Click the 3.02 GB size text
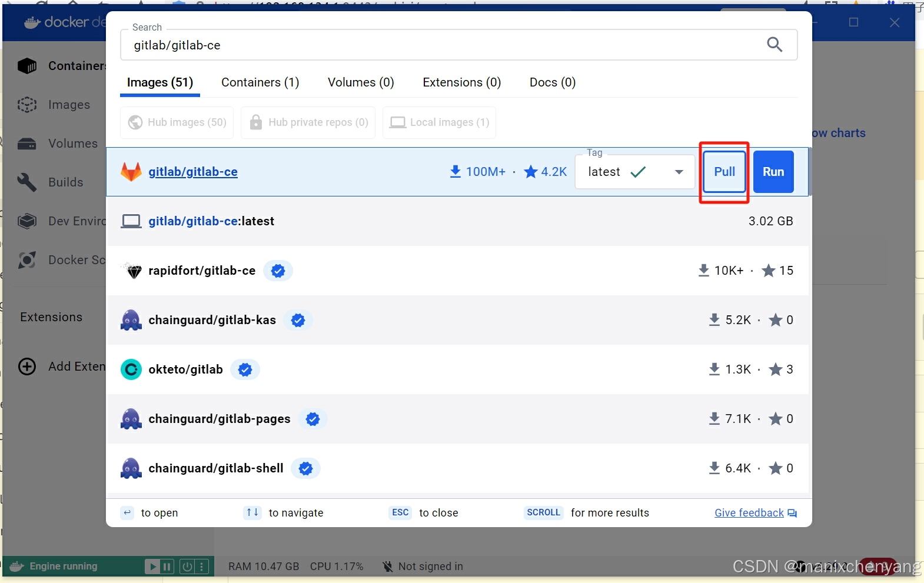Image resolution: width=924 pixels, height=583 pixels. click(x=770, y=221)
